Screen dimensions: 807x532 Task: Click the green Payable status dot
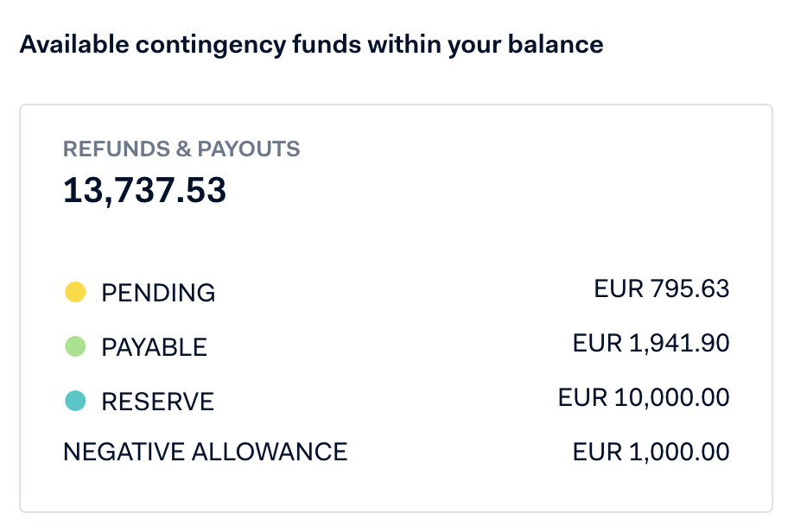click(75, 346)
